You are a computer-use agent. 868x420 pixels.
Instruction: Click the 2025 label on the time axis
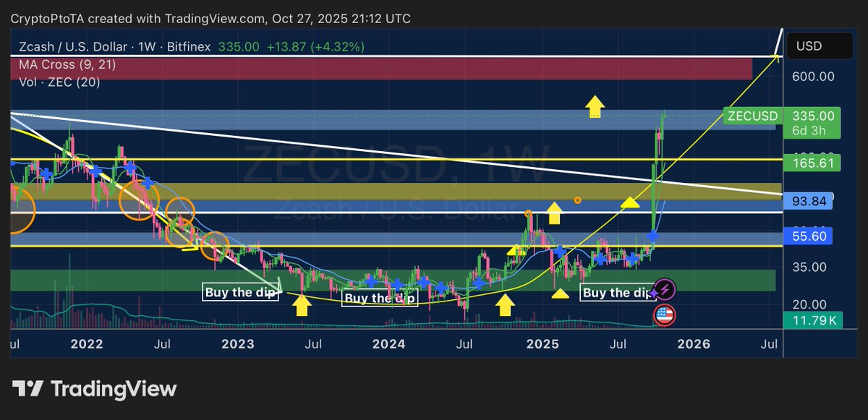click(541, 344)
